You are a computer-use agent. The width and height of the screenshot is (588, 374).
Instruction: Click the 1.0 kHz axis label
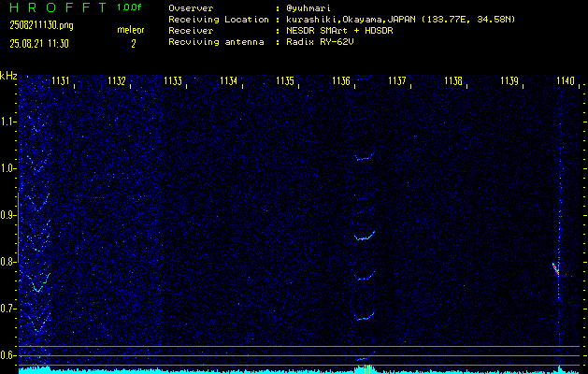pyautogui.click(x=7, y=168)
